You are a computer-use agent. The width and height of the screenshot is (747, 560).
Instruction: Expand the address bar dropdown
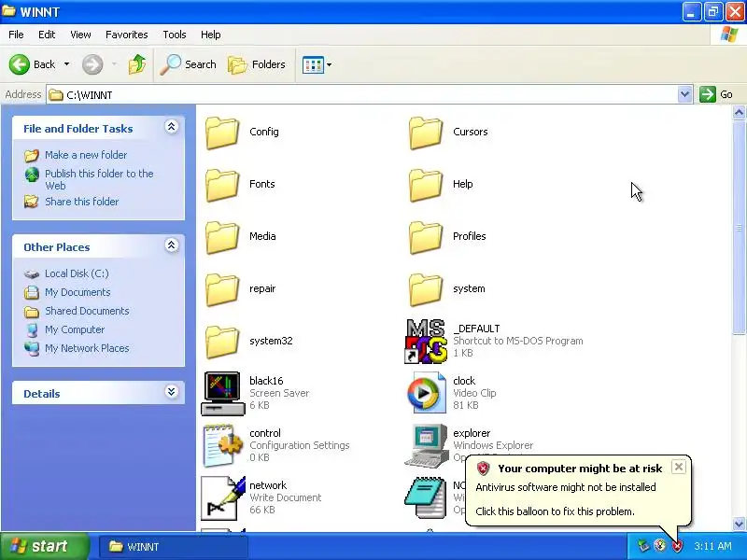[684, 94]
